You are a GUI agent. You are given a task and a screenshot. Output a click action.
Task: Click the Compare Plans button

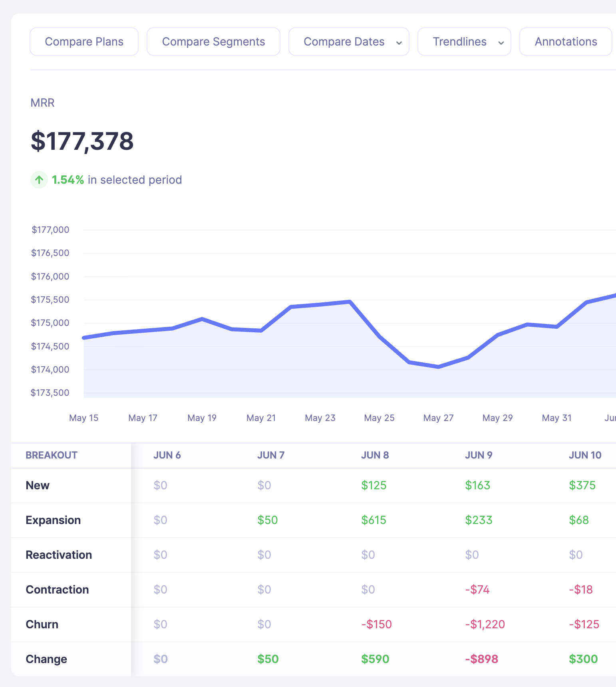[x=84, y=42]
